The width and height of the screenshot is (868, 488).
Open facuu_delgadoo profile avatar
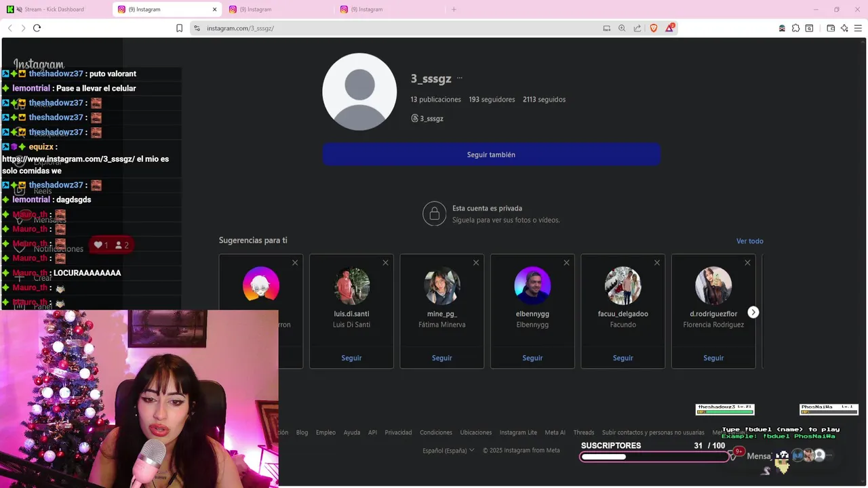[623, 285]
